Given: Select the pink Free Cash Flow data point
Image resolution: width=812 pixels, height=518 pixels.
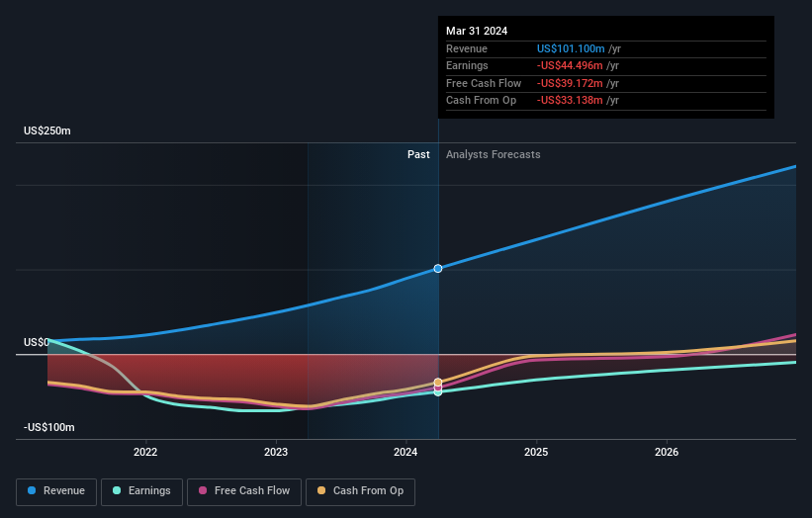Looking at the screenshot, I should [x=438, y=388].
